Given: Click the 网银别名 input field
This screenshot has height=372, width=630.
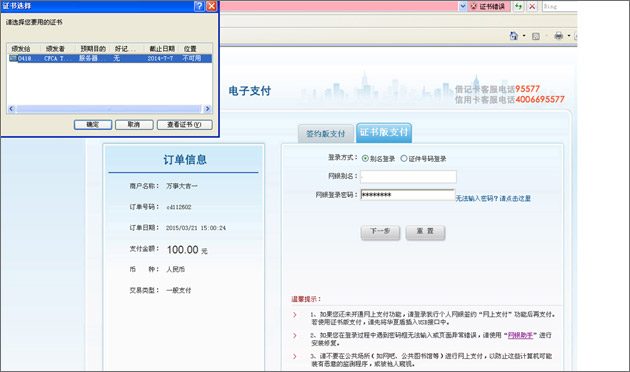Looking at the screenshot, I should point(408,176).
